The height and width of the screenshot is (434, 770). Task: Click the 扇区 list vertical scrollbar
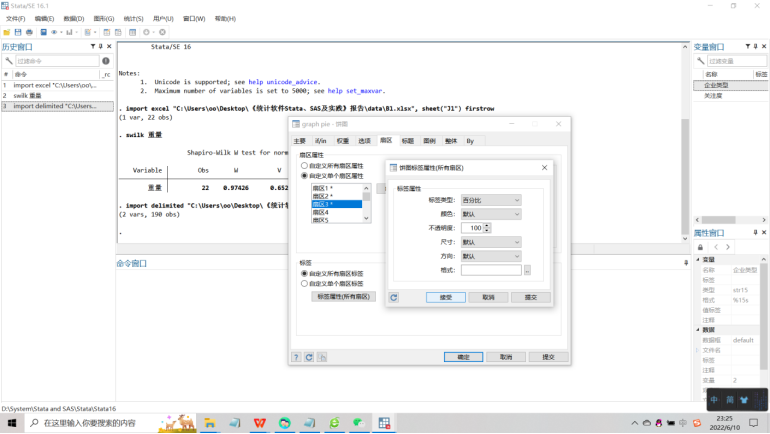[x=366, y=203]
